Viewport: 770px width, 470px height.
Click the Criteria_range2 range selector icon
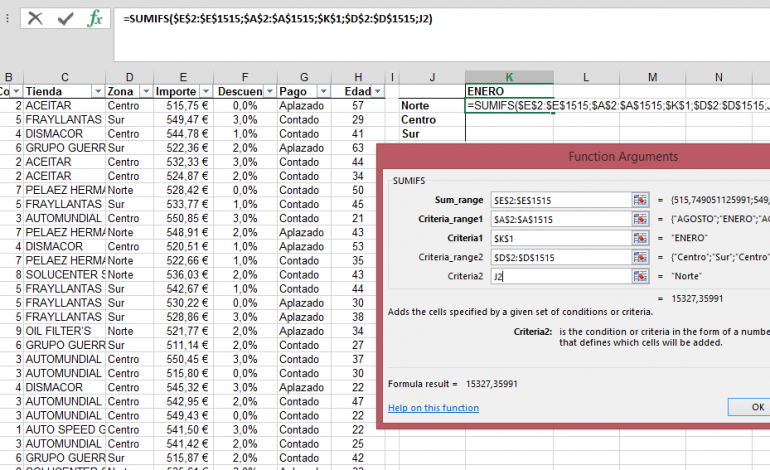pyautogui.click(x=640, y=257)
